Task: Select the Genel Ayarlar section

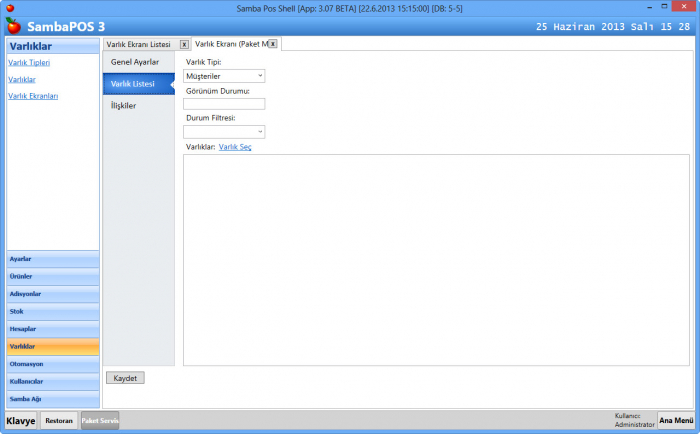Action: click(x=134, y=62)
